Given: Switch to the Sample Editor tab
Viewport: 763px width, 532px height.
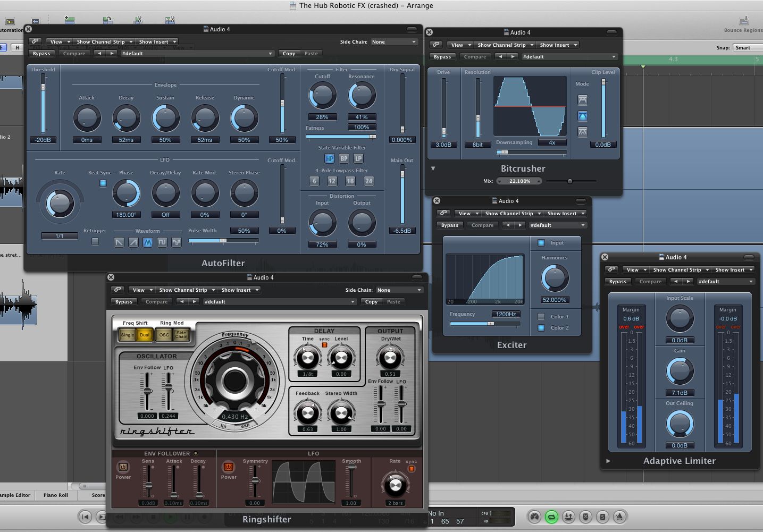Looking at the screenshot, I should [x=16, y=495].
